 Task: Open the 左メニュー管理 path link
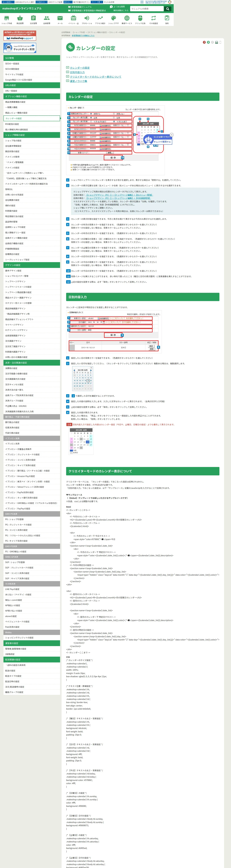tap(144, 195)
